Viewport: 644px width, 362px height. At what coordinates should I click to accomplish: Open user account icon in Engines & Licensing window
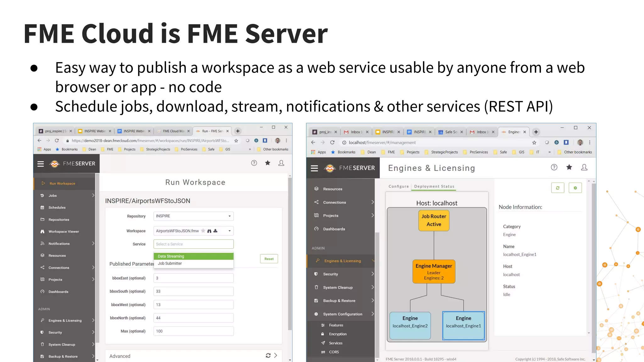point(584,167)
